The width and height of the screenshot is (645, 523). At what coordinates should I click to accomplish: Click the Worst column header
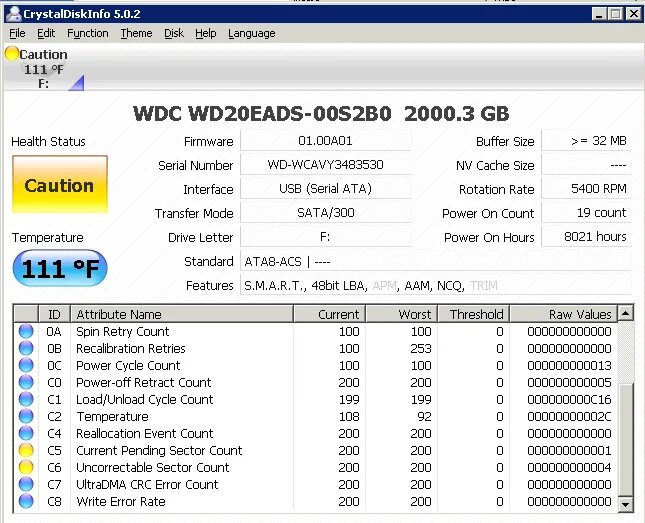click(402, 314)
